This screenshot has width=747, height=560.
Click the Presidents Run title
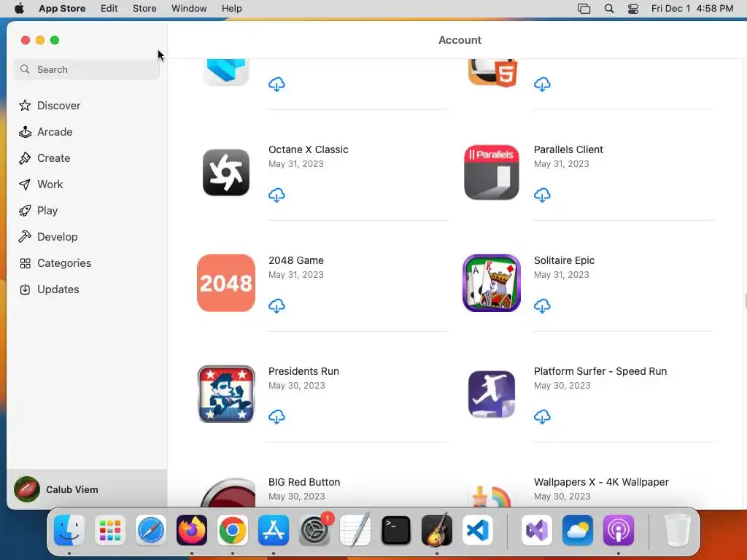pyautogui.click(x=303, y=371)
